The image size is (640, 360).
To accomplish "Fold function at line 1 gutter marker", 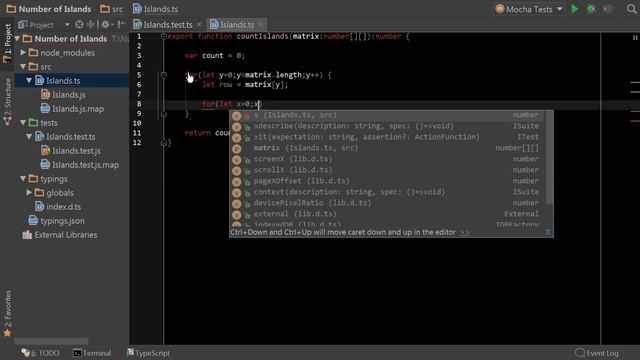I will click(164, 36).
